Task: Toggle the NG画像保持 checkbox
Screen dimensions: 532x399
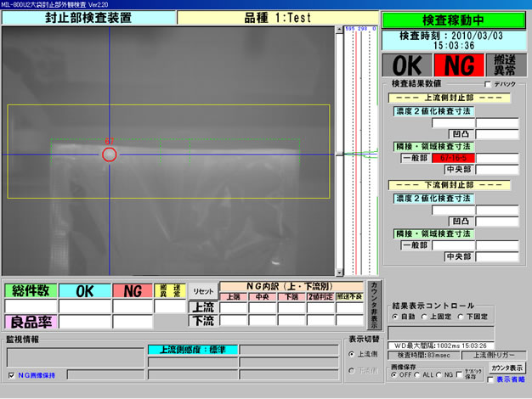Action: (x=11, y=374)
